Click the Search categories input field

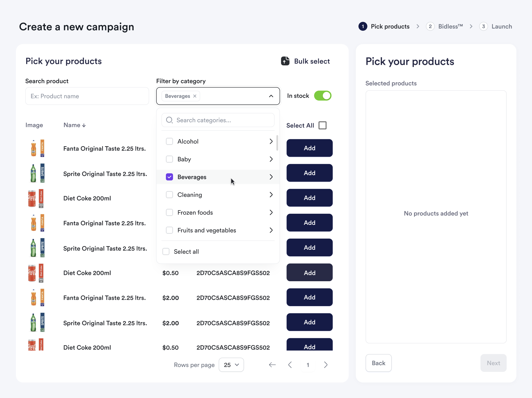click(218, 120)
